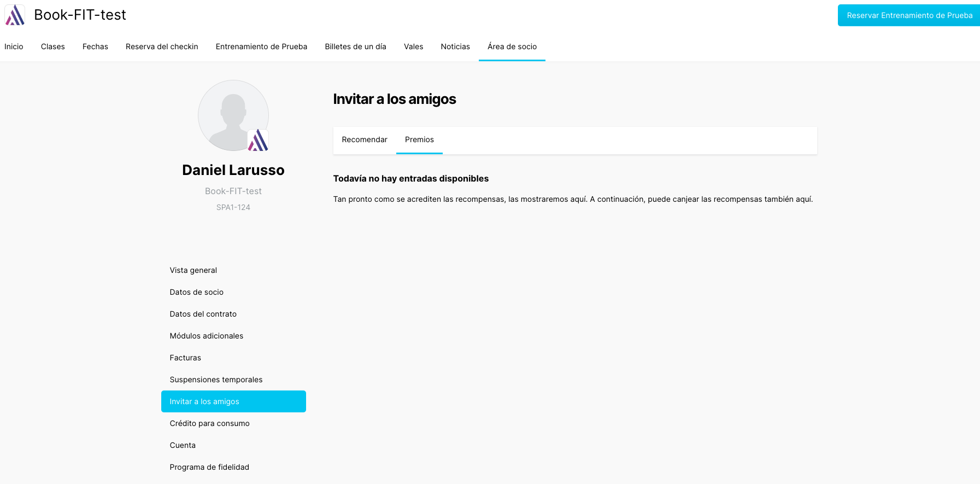Select the Área de socio navigation tab
This screenshot has height=484, width=980.
click(x=512, y=46)
